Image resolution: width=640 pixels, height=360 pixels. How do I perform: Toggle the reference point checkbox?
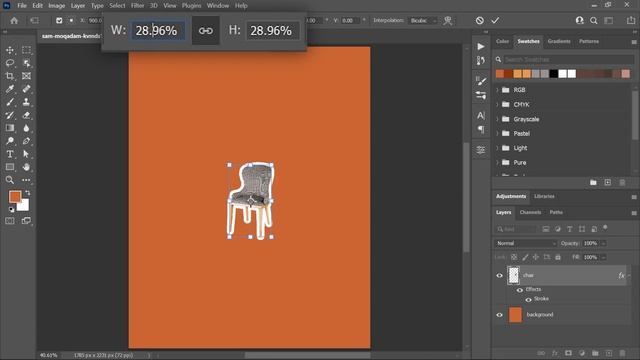(59, 20)
